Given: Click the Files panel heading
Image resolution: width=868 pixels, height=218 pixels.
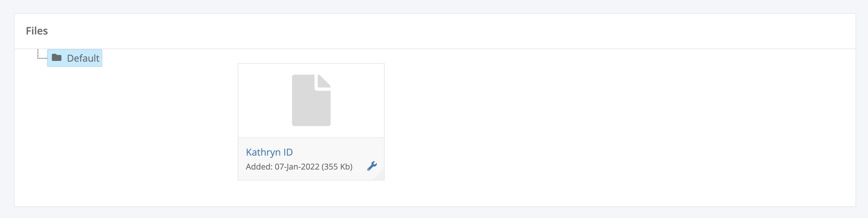Looking at the screenshot, I should click(x=37, y=31).
